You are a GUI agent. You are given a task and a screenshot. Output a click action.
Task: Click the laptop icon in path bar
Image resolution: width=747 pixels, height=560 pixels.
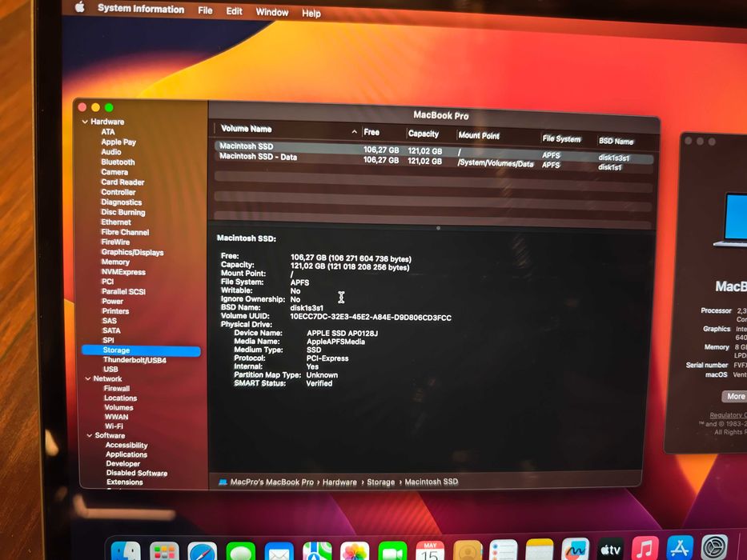click(x=223, y=482)
